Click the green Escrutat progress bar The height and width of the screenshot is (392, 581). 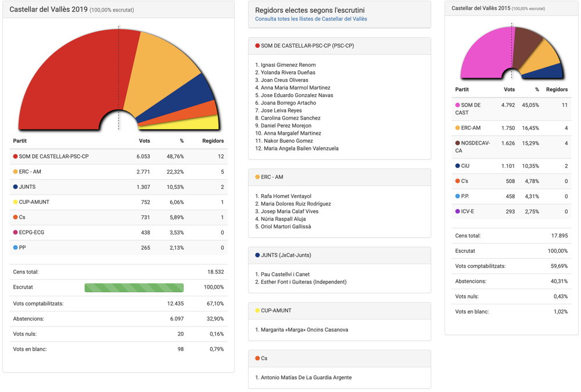tap(134, 287)
